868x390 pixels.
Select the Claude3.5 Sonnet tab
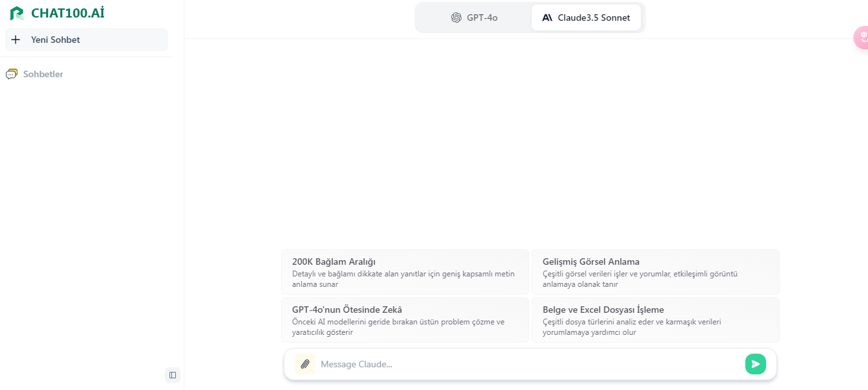586,18
